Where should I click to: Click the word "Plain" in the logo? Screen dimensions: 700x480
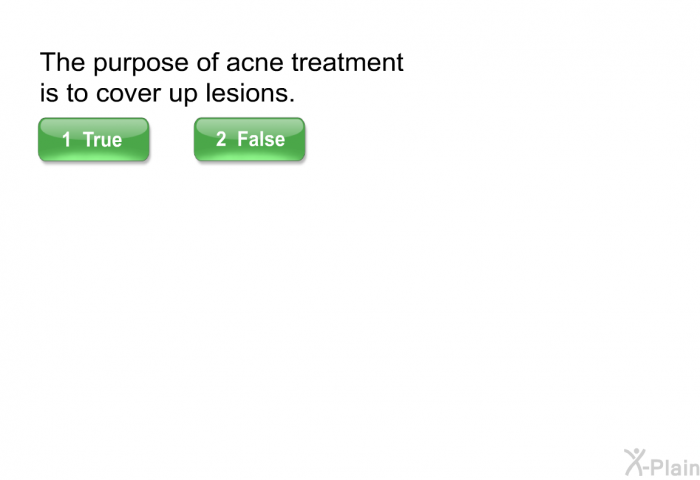click(x=675, y=467)
